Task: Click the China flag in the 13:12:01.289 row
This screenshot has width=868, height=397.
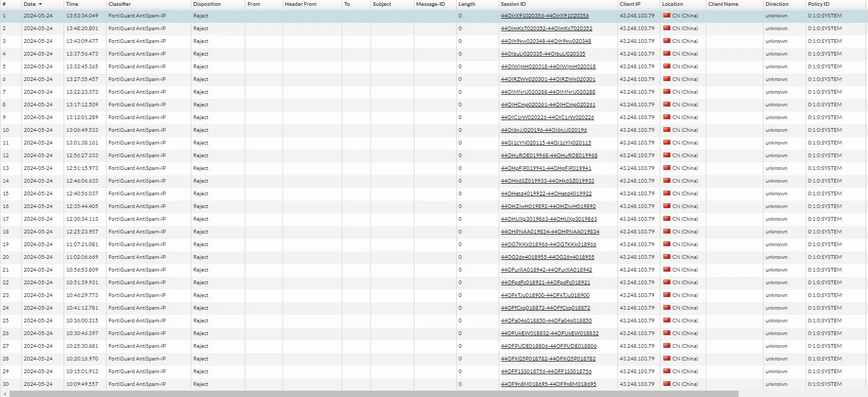Action: click(x=667, y=117)
